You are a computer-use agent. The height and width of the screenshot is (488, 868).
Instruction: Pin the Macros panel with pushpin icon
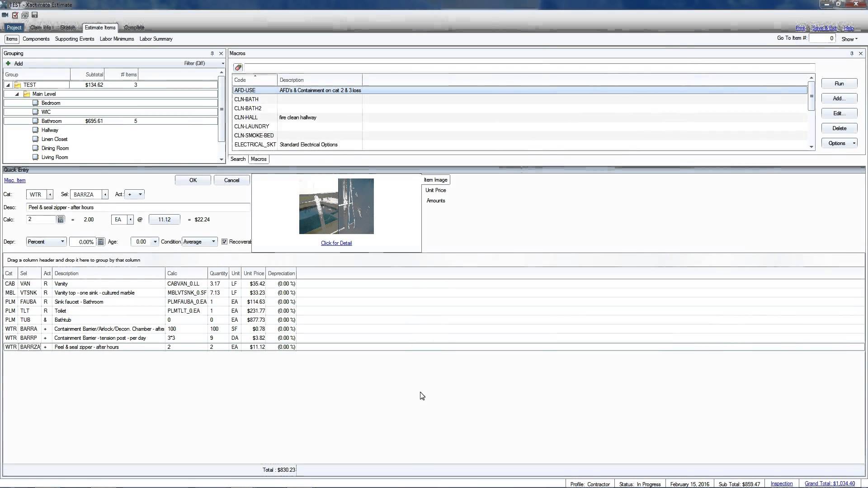pos(852,53)
